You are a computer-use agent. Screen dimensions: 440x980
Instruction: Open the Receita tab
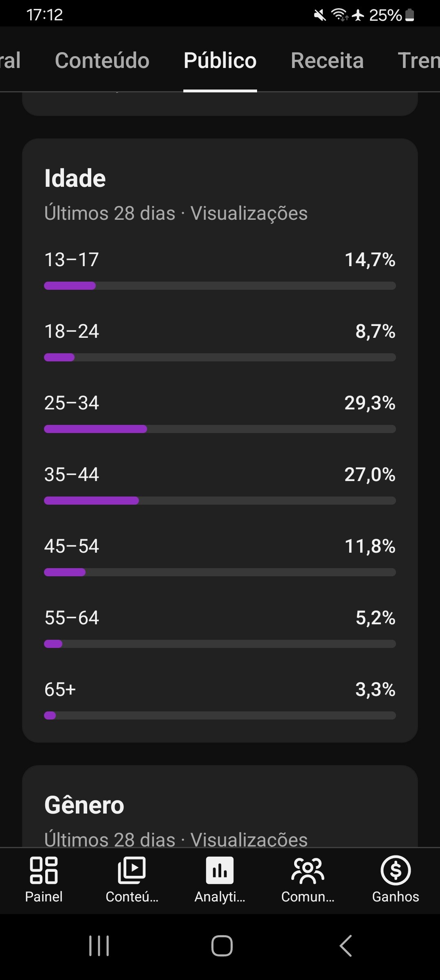tap(327, 61)
